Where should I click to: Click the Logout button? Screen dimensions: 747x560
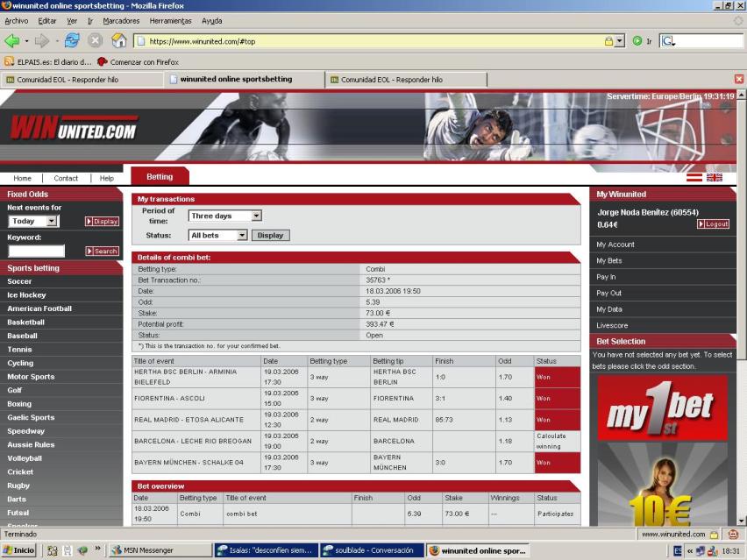point(713,224)
